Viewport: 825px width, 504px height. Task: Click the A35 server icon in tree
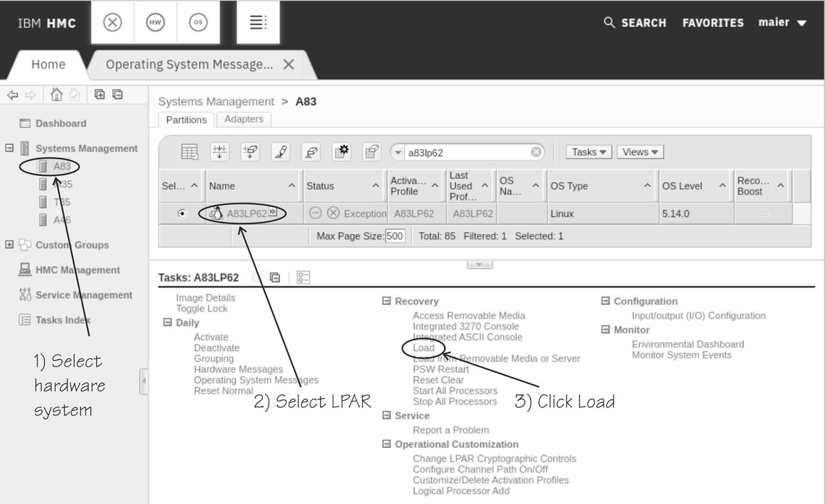pos(43,184)
